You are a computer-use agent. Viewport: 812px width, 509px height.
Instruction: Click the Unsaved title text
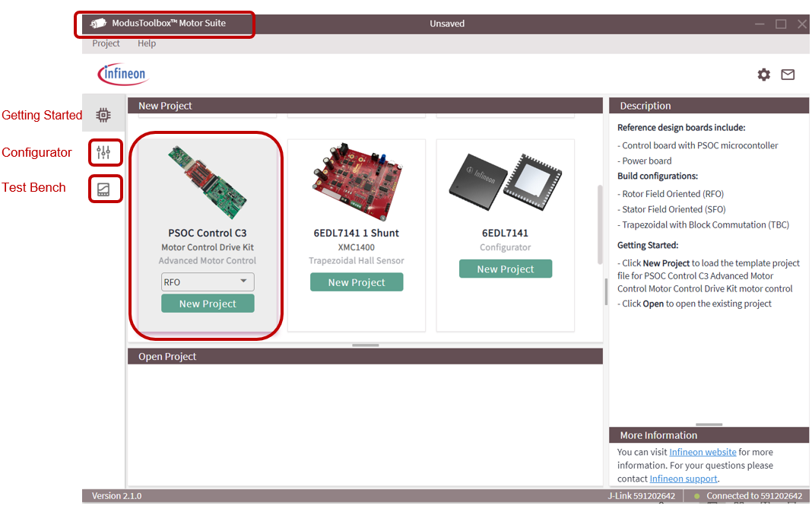pos(447,24)
